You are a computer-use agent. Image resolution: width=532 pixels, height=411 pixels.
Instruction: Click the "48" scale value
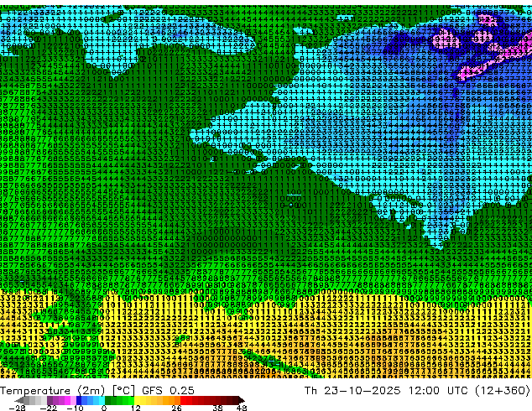[x=242, y=408]
